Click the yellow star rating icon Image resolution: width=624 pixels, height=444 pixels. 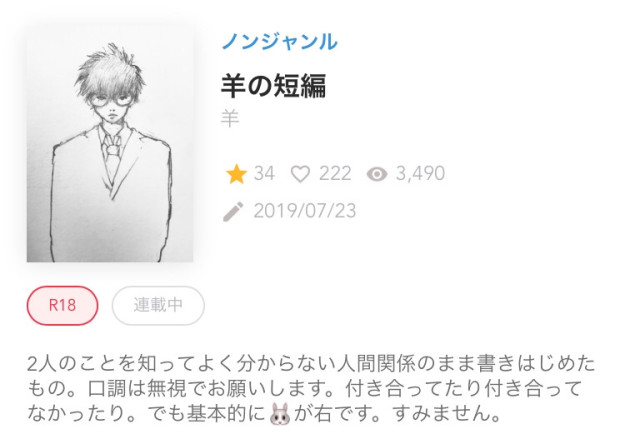(x=236, y=174)
